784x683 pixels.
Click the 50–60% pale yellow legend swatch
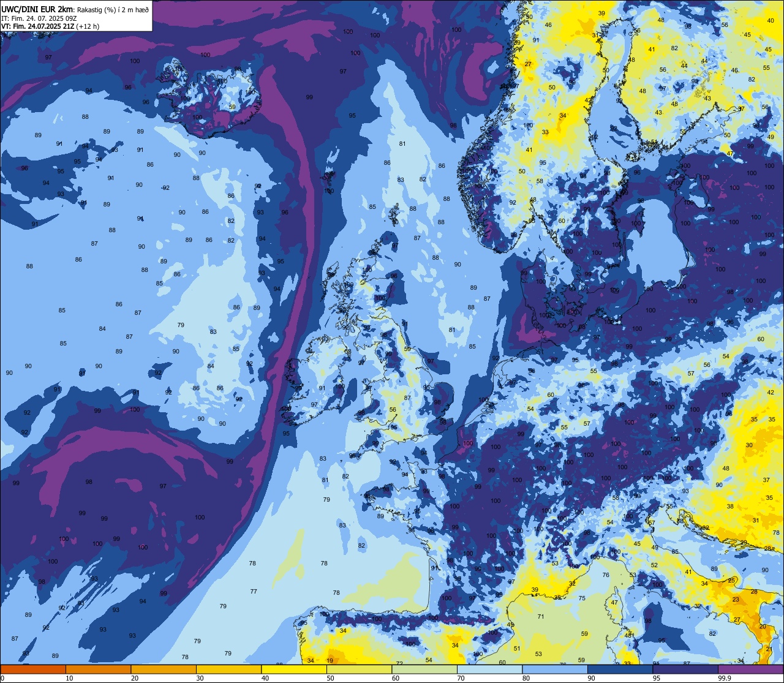[x=359, y=670]
